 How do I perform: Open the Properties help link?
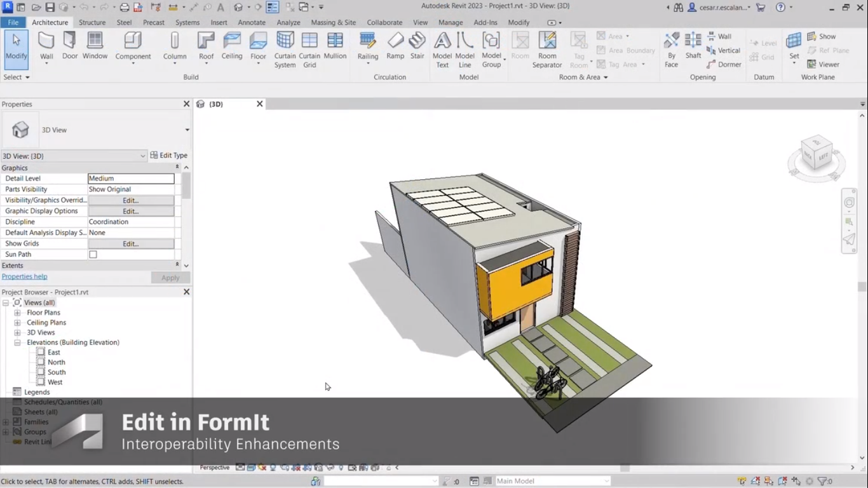[24, 276]
